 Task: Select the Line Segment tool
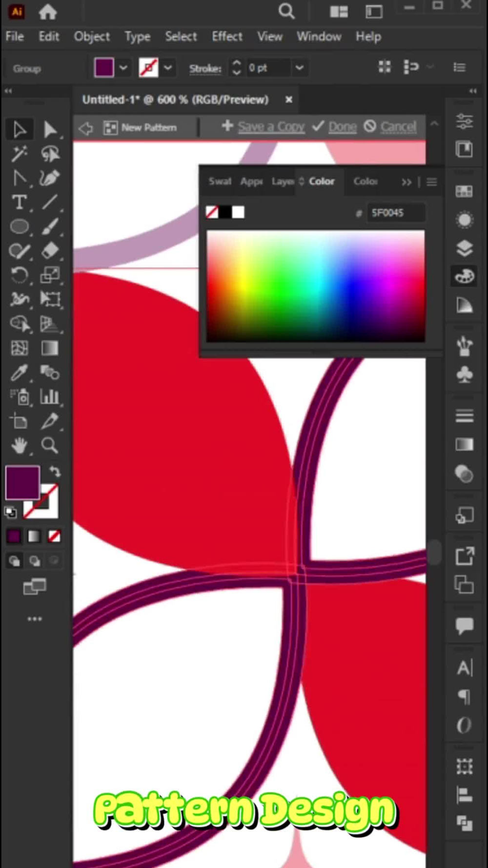pos(50,202)
